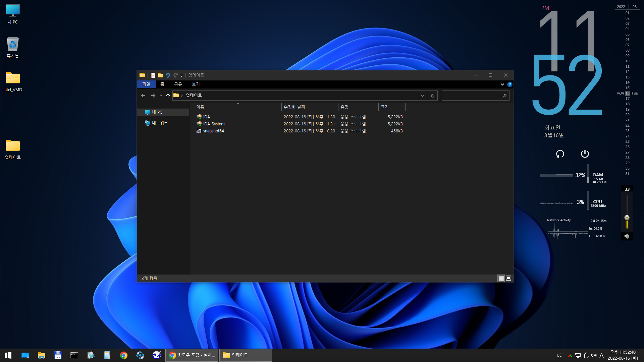Refresh the folder view
644x362 pixels.
coord(433,96)
